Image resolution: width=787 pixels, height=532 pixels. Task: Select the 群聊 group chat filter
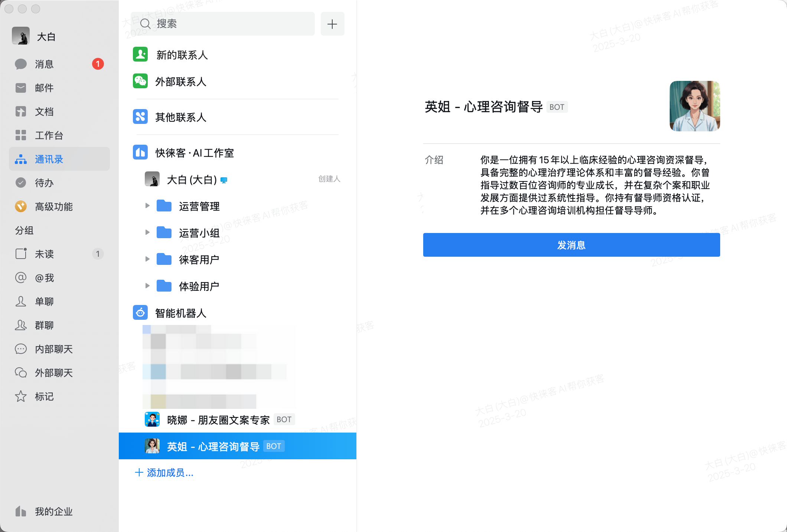click(44, 325)
